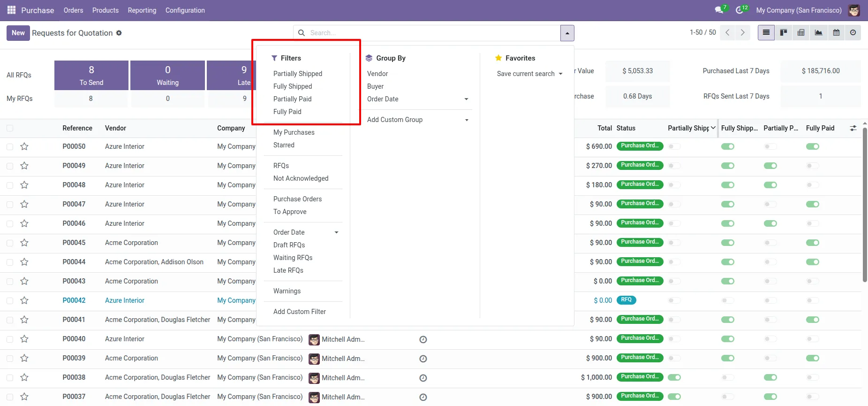
Task: Switch to kanban view
Action: coord(784,33)
